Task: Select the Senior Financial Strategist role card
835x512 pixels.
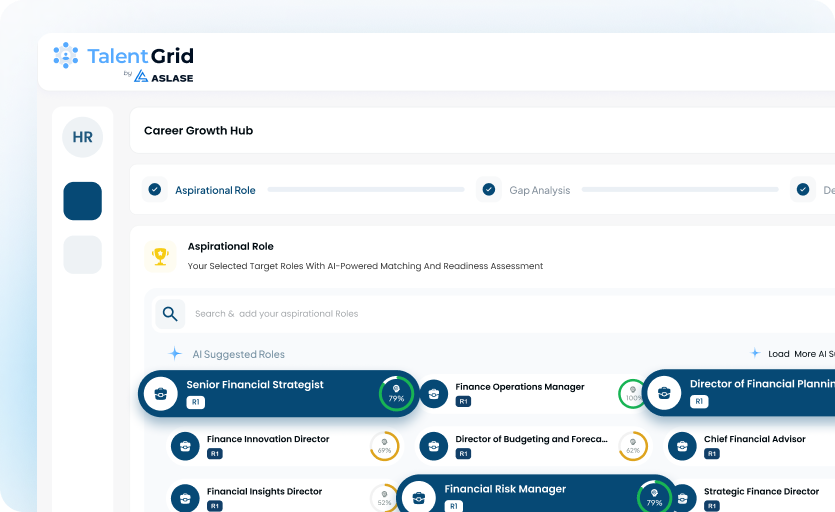Action: (279, 394)
